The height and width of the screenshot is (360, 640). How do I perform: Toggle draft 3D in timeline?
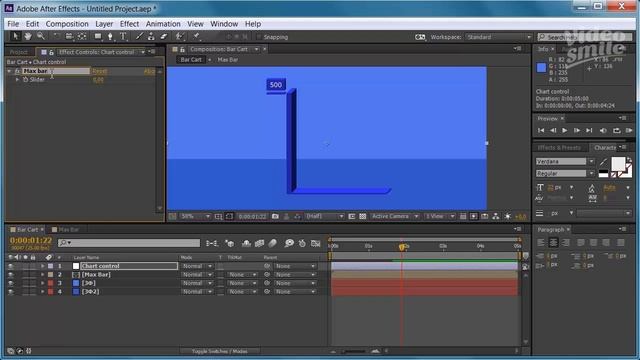(x=230, y=243)
